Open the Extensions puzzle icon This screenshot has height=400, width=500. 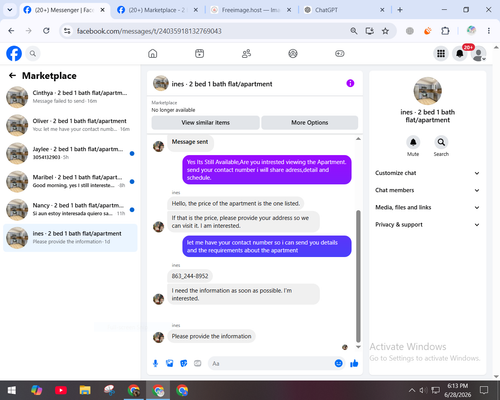(x=445, y=31)
